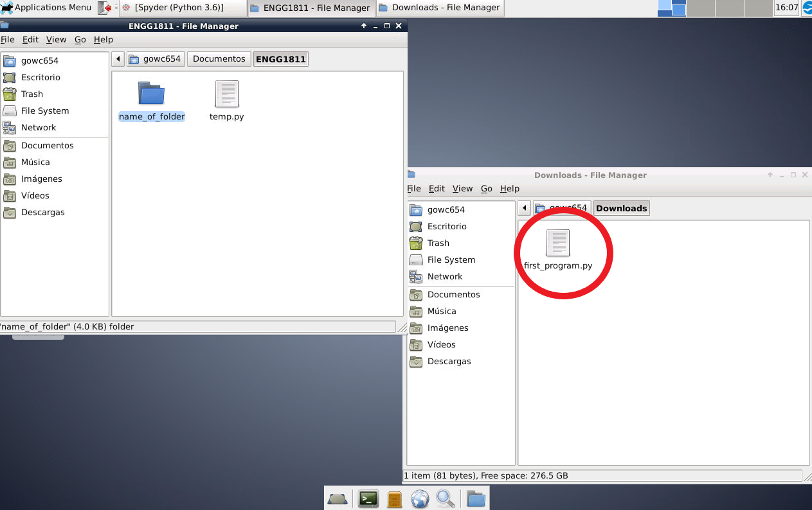
Task: Click path back arrow in Downloads window
Action: coord(524,208)
